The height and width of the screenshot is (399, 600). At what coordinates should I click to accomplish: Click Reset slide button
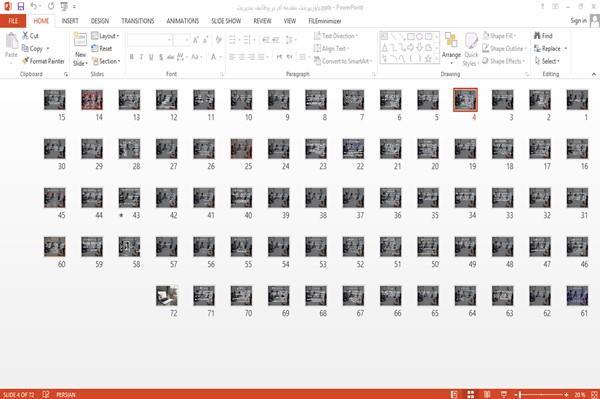(x=102, y=49)
